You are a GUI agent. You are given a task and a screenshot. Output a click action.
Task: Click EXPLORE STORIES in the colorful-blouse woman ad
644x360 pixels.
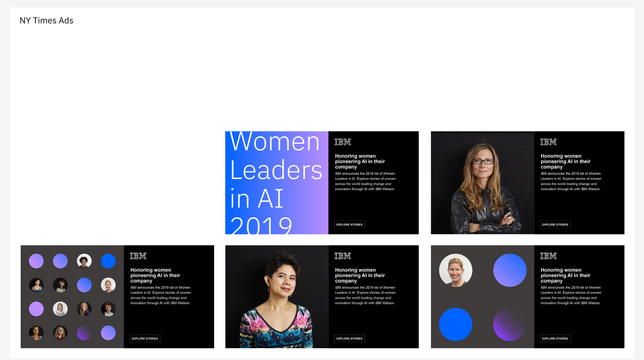click(349, 338)
